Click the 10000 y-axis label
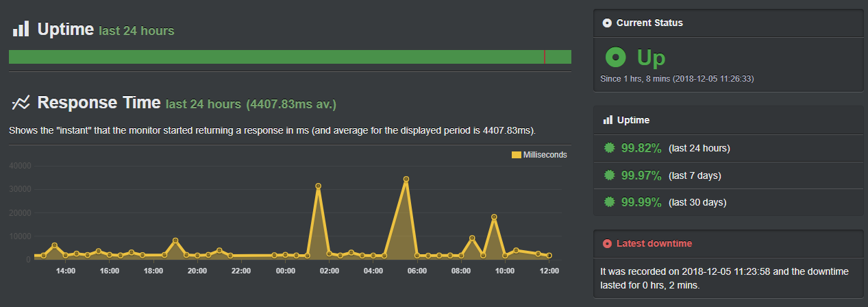 21,236
